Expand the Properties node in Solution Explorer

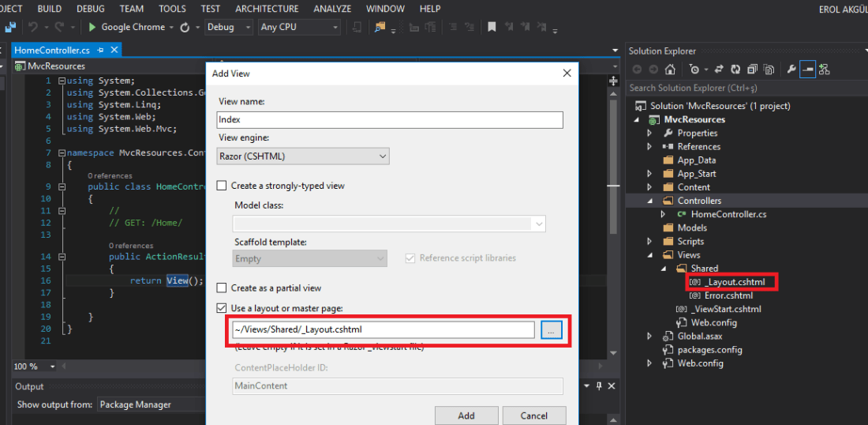point(649,133)
